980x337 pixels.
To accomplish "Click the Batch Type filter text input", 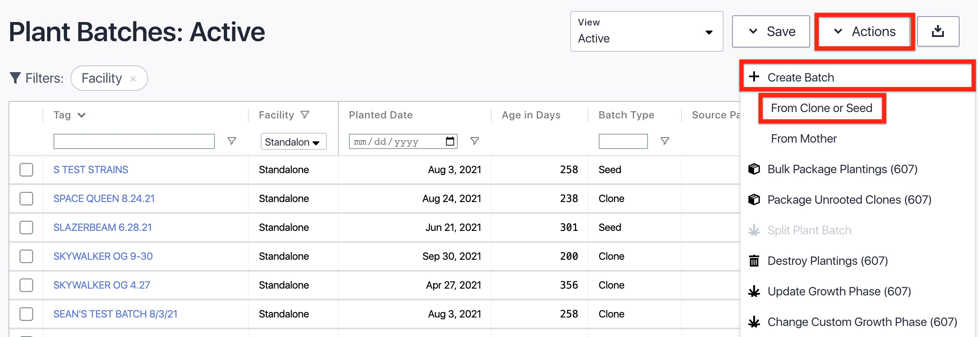I will (x=623, y=141).
